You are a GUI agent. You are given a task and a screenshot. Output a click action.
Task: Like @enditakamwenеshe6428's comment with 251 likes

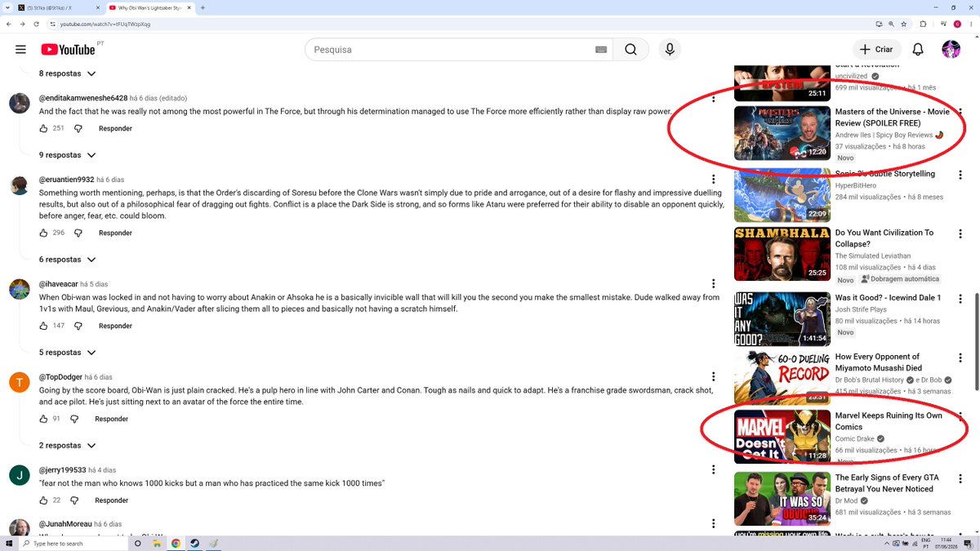(x=44, y=128)
